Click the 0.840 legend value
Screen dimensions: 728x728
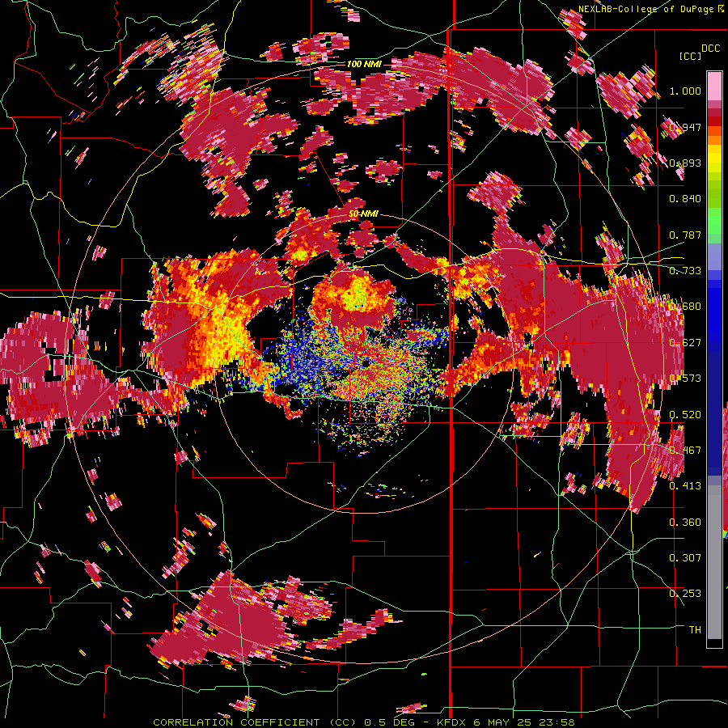[x=685, y=199]
